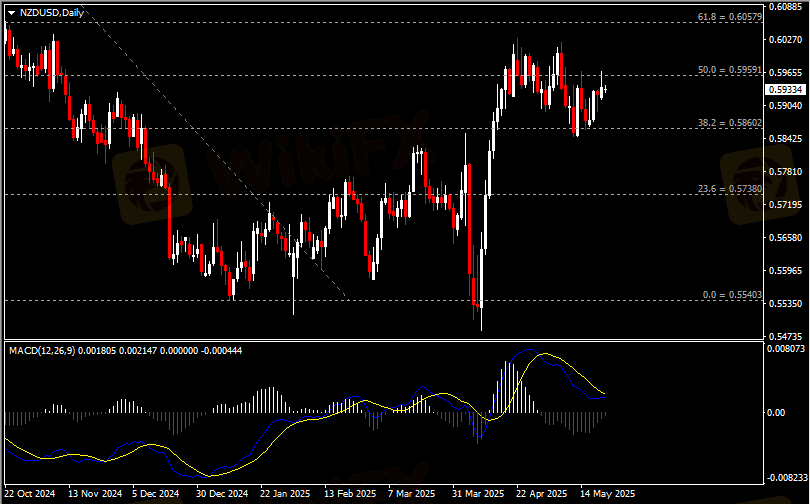The width and height of the screenshot is (810, 504).
Task: Click the NZDUSD,Daily chart title
Action: click(53, 12)
